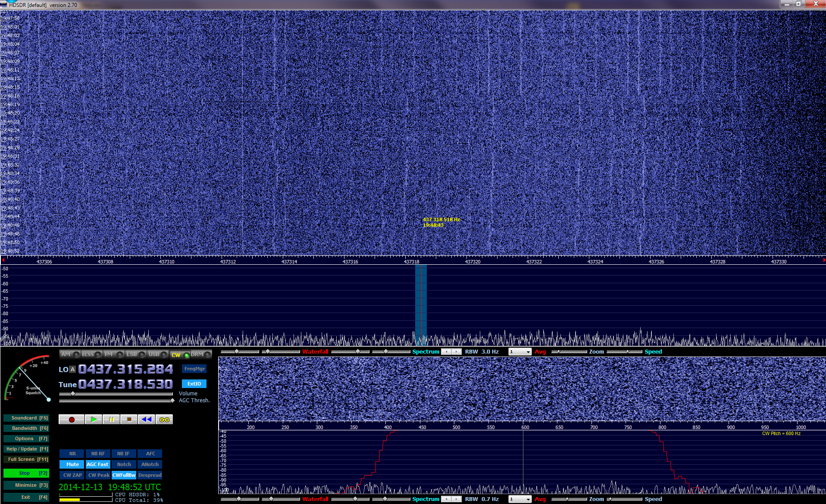826x504 pixels.
Task: Click the Volume slider handle
Action: pos(73,394)
